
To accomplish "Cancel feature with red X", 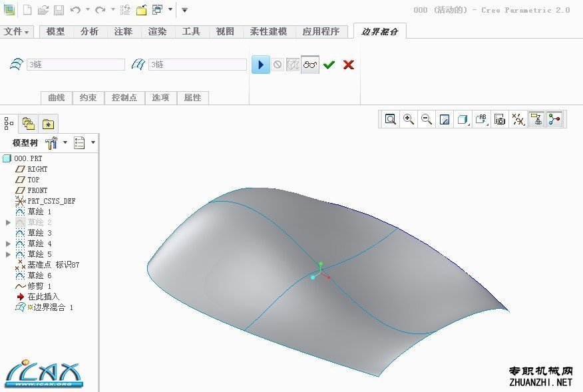I will [348, 65].
